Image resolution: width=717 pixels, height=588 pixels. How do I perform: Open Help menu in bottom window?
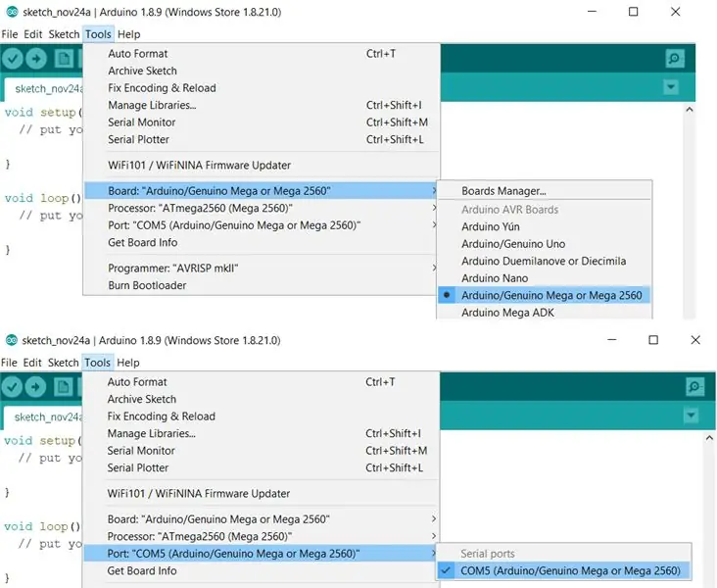[128, 363]
